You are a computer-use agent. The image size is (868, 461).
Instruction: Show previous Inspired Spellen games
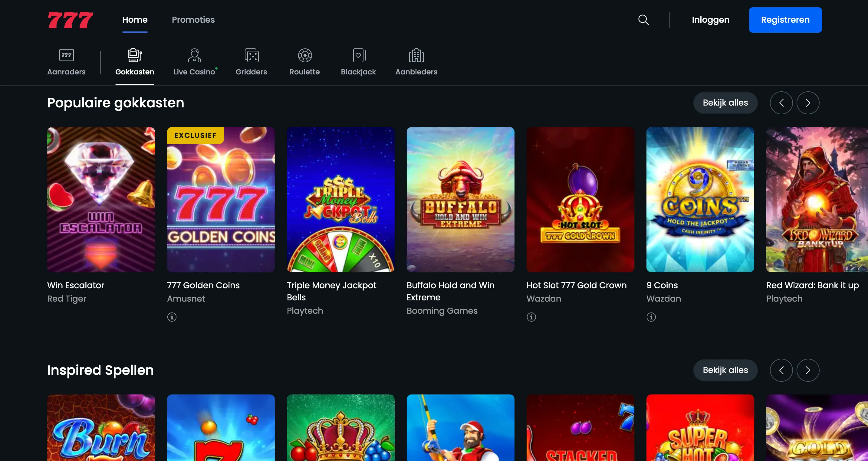click(x=781, y=370)
